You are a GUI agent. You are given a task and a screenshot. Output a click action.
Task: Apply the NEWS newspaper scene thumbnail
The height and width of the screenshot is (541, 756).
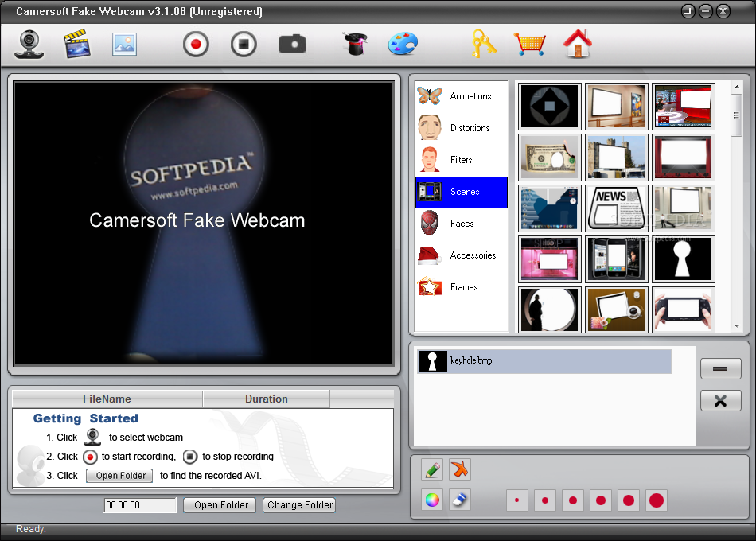pyautogui.click(x=616, y=208)
